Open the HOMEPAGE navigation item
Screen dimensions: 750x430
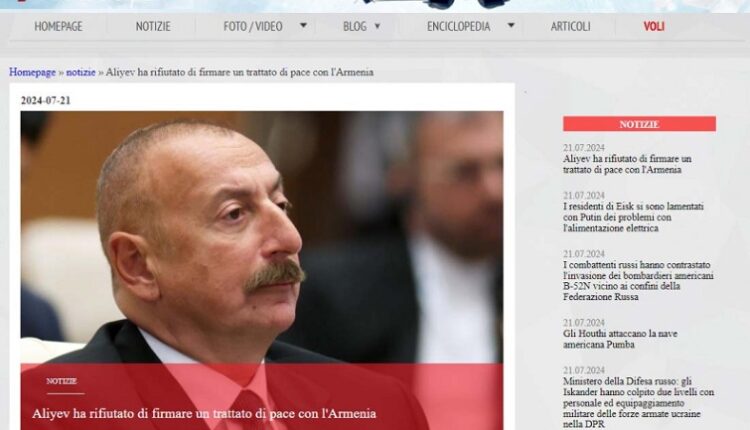(58, 27)
